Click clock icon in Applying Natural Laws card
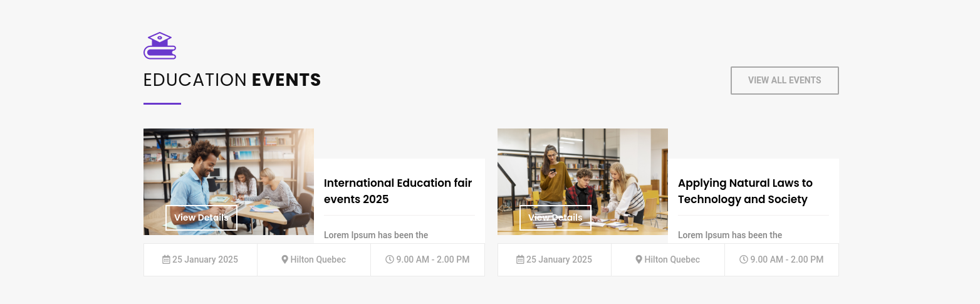Screen dimensions: 980x304 pyautogui.click(x=744, y=259)
